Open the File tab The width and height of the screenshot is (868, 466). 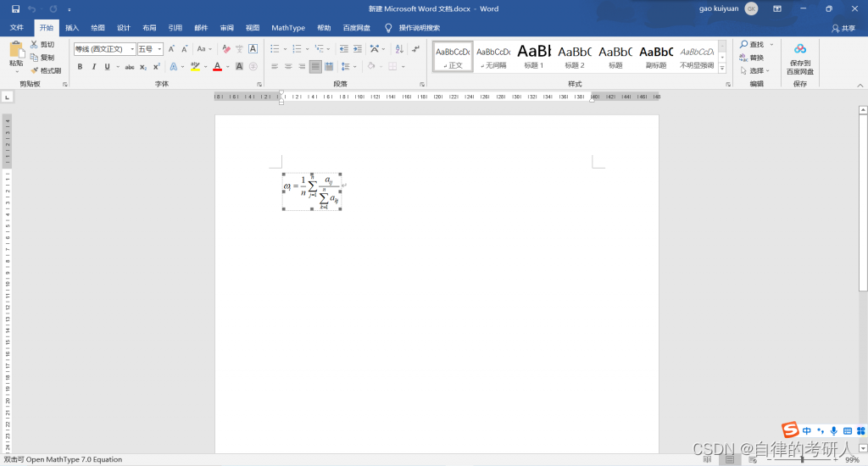(17, 28)
